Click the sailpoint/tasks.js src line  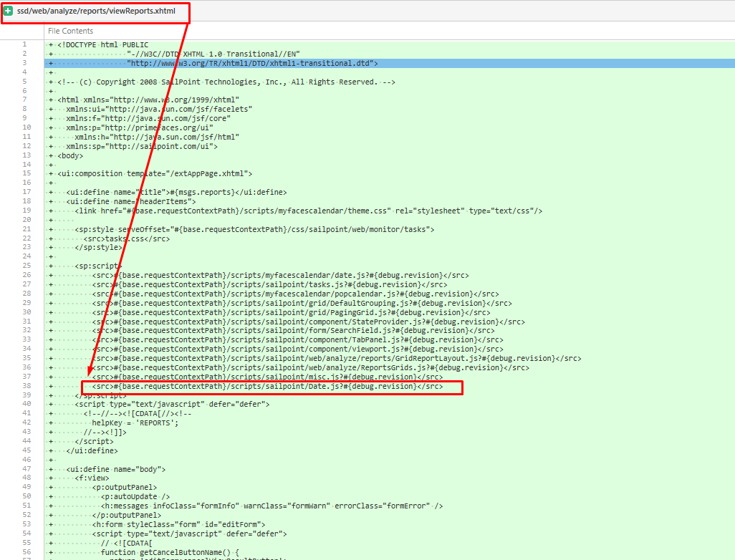[x=269, y=284]
